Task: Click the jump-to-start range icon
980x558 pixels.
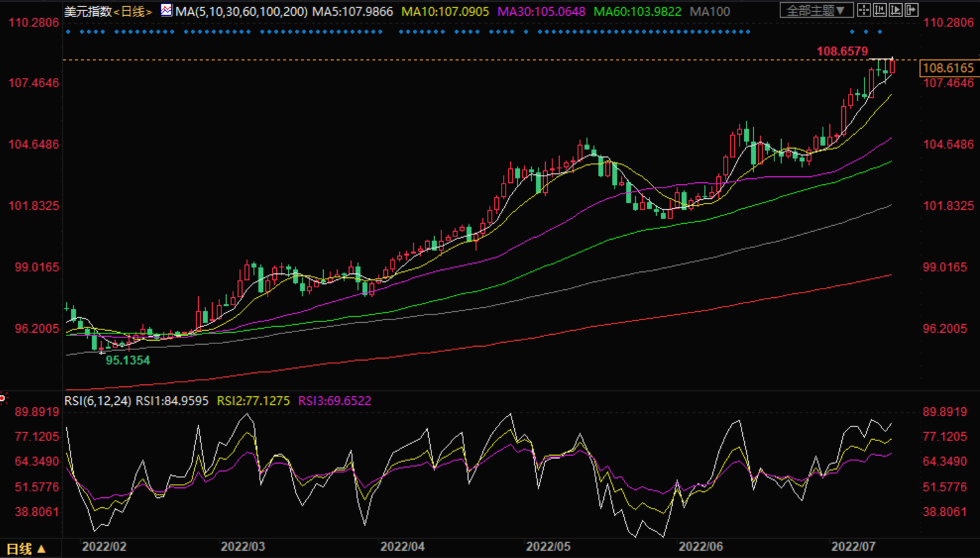Action: tap(880, 10)
